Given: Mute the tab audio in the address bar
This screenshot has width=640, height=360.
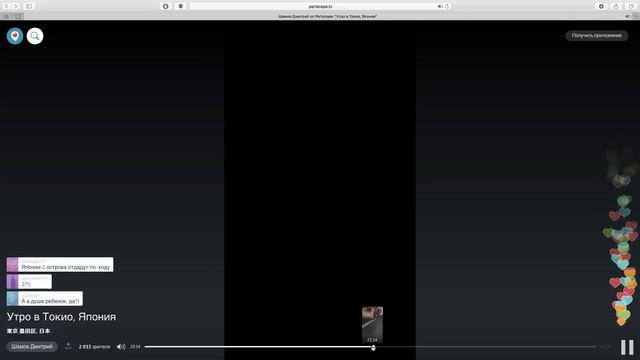Looking at the screenshot, I should pyautogui.click(x=440, y=6).
